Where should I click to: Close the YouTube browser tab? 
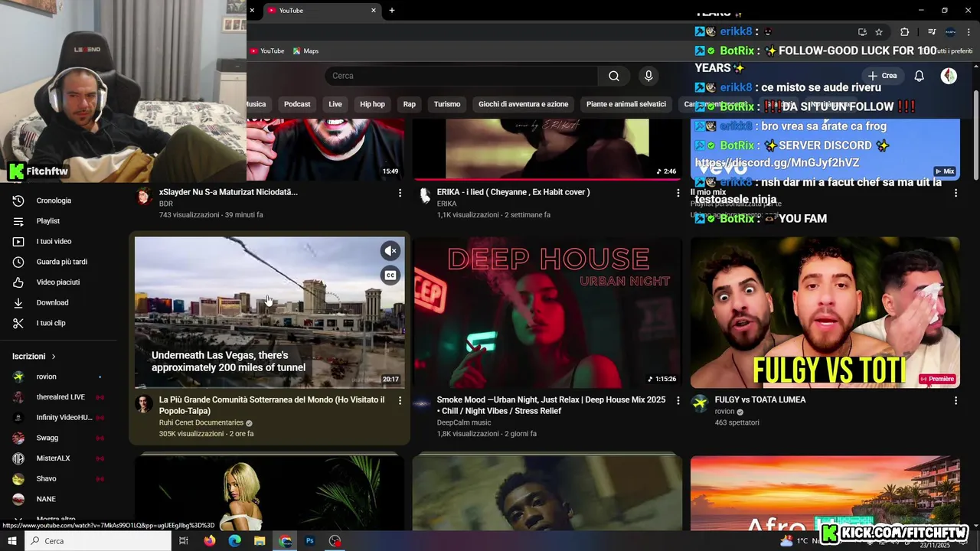[374, 11]
